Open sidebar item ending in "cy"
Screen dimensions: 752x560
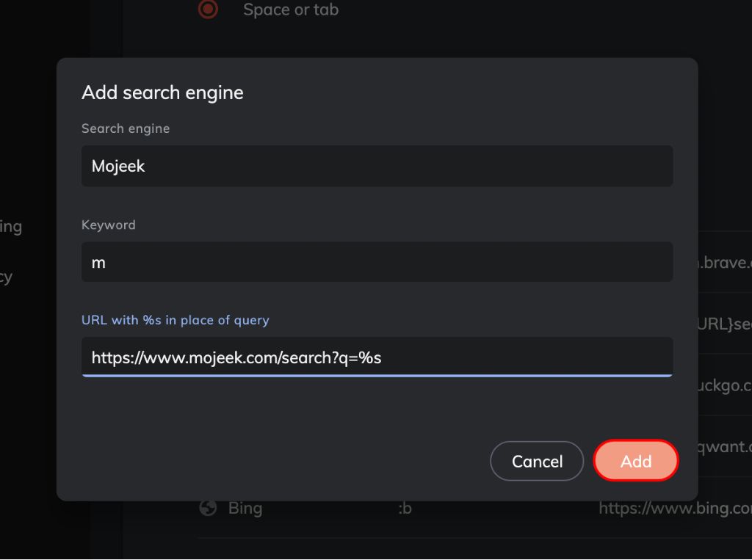pos(6,277)
